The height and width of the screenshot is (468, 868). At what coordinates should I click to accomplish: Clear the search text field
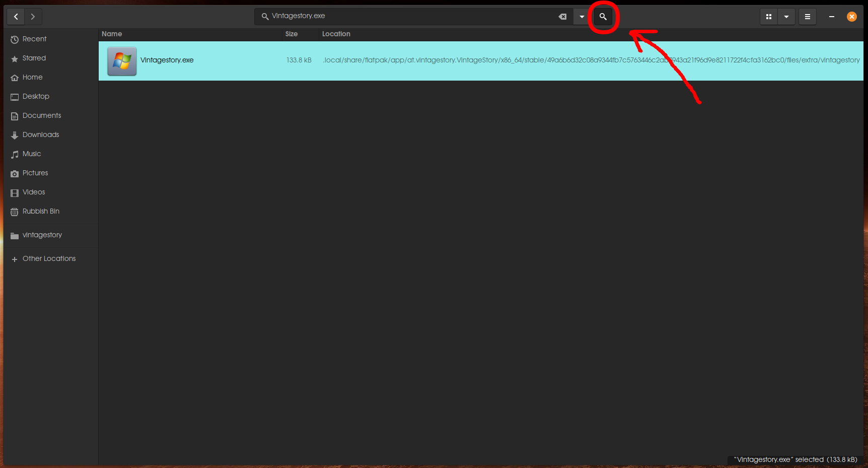point(562,17)
